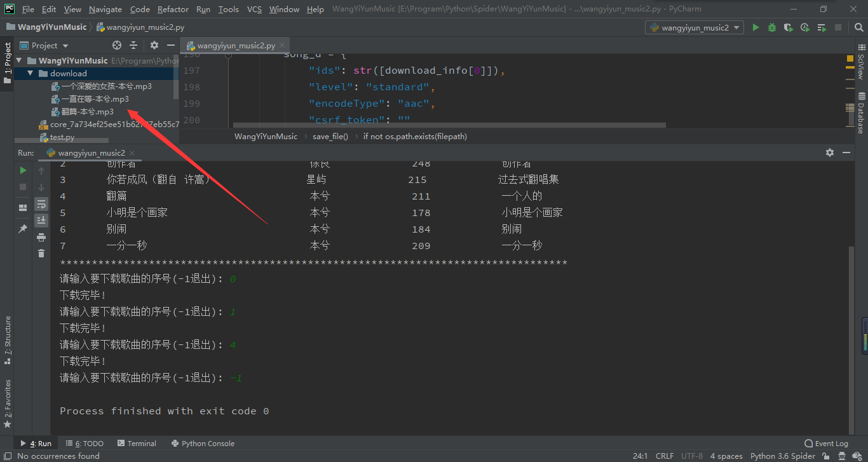Select 翻篇-本兮.mp3 file
This screenshot has height=462, width=868.
point(88,111)
